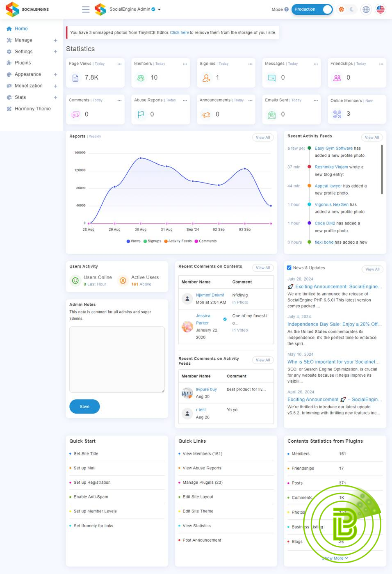Viewport: 392px width, 574px height.
Task: Save the admin notes
Action: [84, 407]
